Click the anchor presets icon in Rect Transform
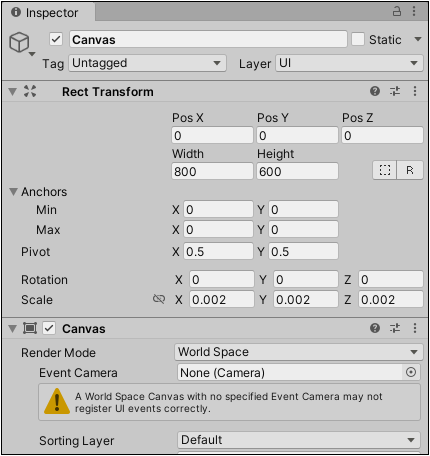430x456 pixels. click(x=30, y=91)
